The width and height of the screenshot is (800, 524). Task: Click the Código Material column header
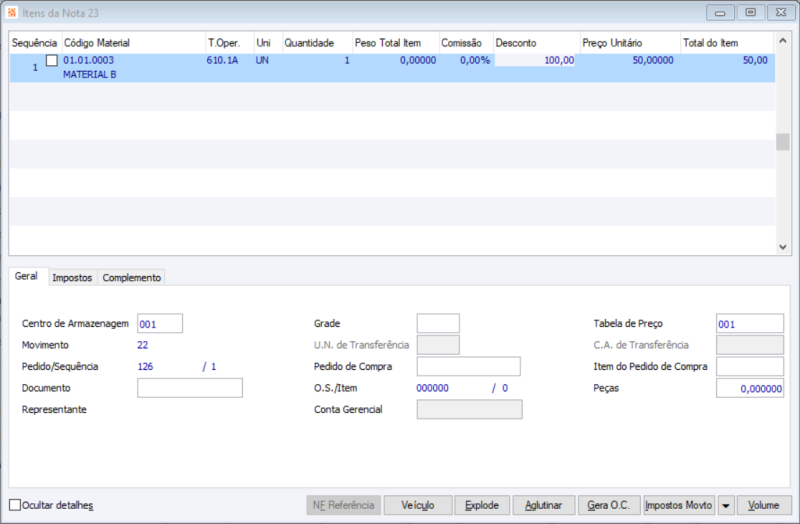tap(133, 43)
